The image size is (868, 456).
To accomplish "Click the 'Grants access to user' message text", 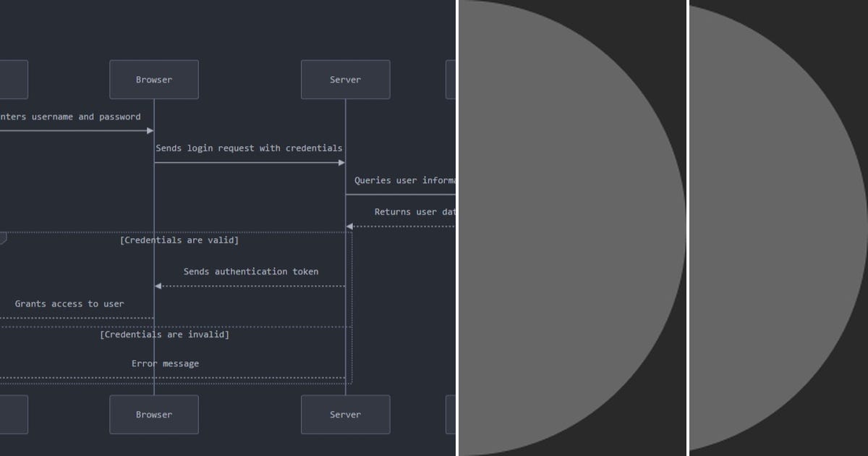I will point(69,304).
